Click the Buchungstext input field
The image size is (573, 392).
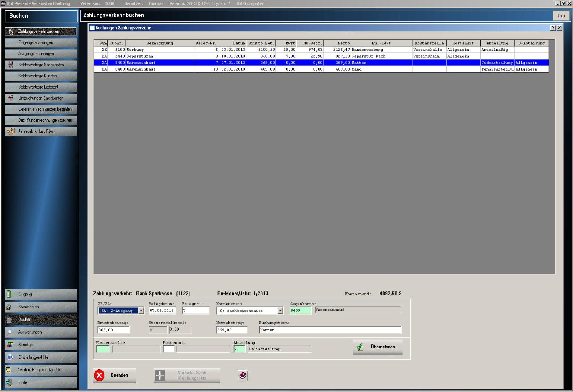click(330, 330)
